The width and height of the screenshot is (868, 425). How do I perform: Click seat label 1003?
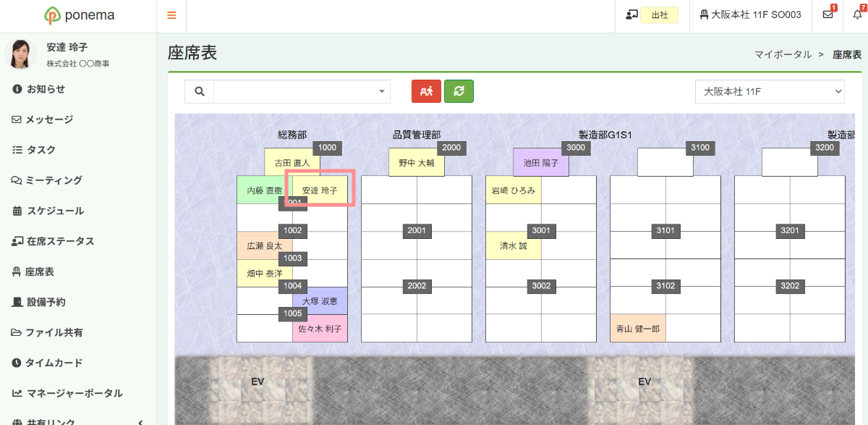click(293, 258)
